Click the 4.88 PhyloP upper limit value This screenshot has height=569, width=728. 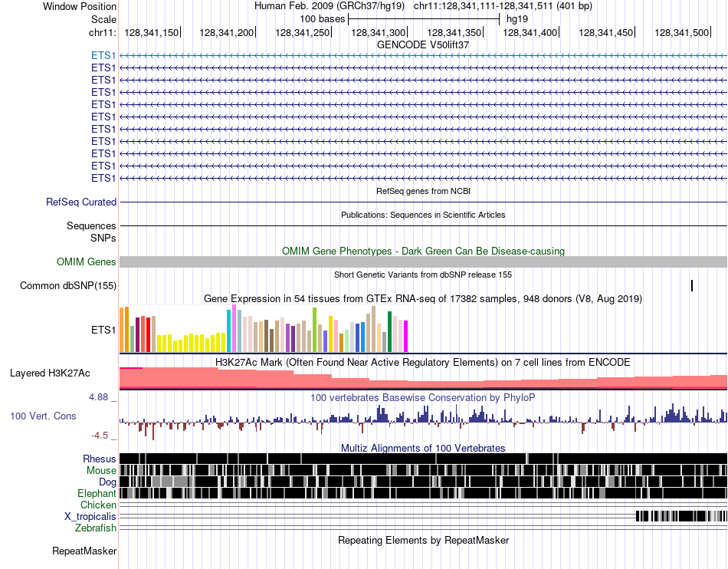[x=98, y=397]
